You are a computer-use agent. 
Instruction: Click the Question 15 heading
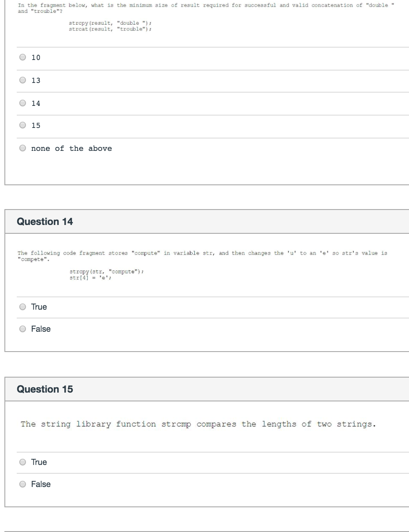tap(45, 390)
